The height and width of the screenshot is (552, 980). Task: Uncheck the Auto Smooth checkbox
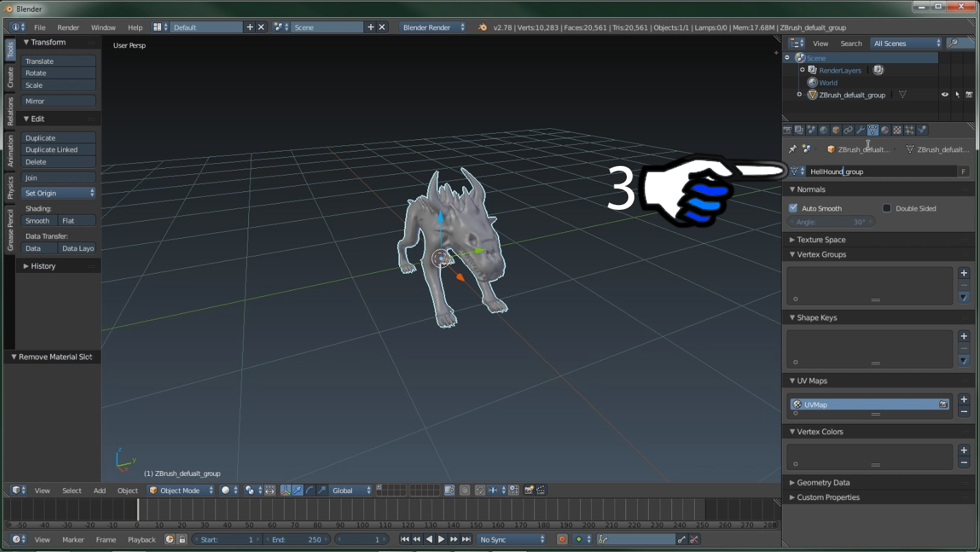pos(793,208)
